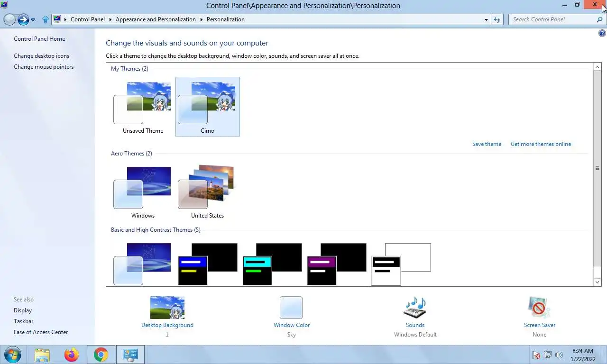Viewport: 607px width, 364px height.
Task: Click the theme list scroll down arrow
Action: coord(598,282)
